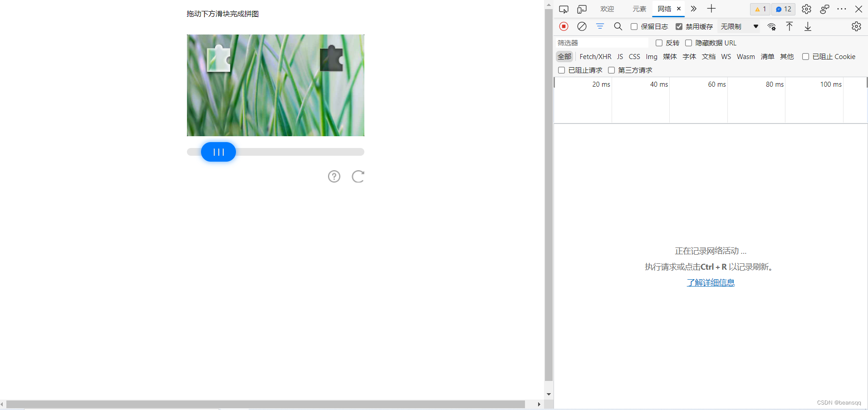The image size is (868, 410).
Task: Filter requests by WS
Action: (x=726, y=56)
